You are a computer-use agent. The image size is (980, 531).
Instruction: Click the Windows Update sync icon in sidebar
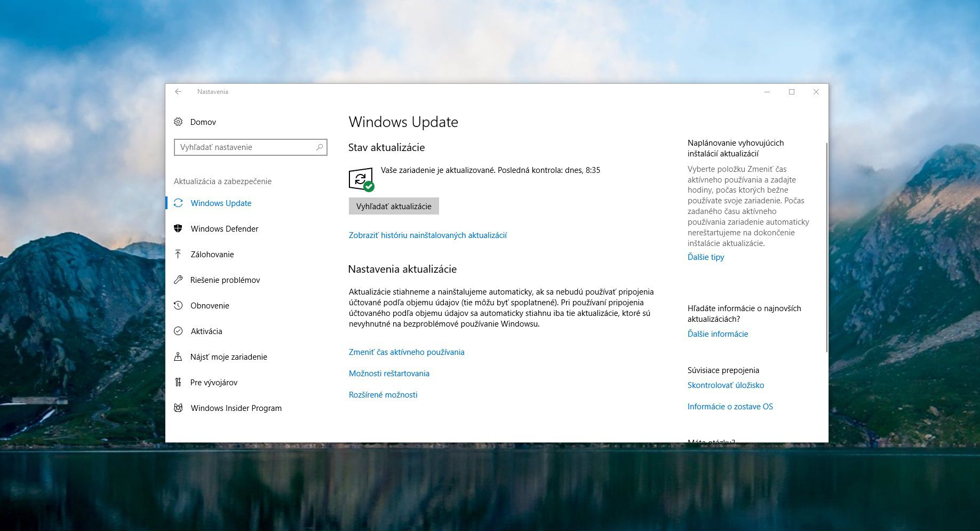[x=178, y=203]
